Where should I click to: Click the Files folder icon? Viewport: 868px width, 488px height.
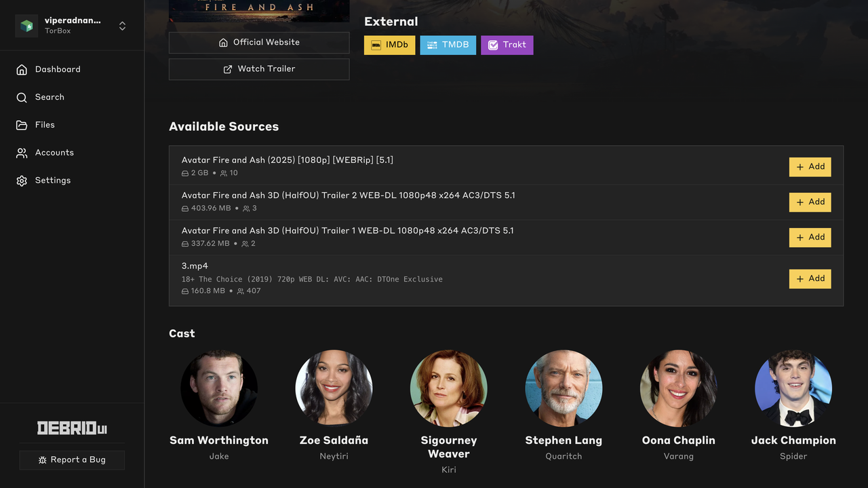pyautogui.click(x=22, y=125)
